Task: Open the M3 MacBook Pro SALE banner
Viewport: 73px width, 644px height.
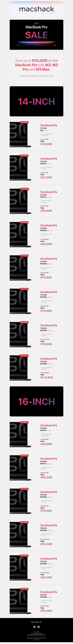Action: (37, 35)
